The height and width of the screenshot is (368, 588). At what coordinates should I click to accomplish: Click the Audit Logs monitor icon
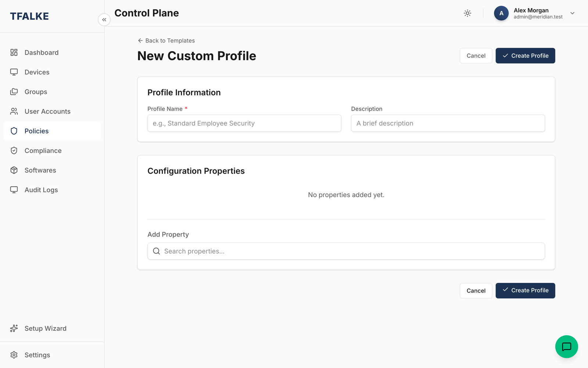point(14,190)
